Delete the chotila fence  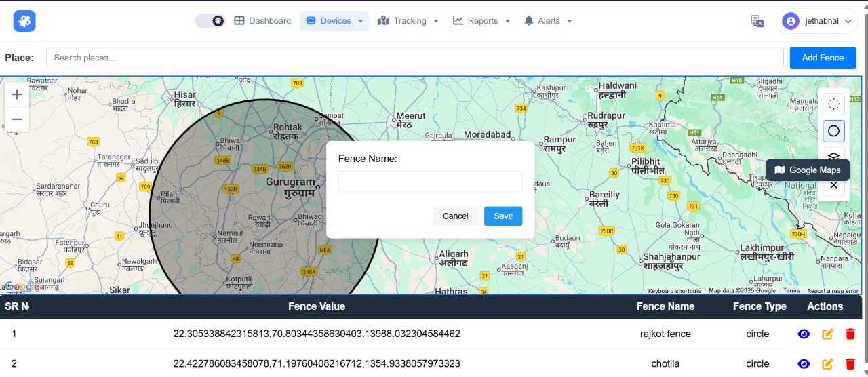point(850,364)
